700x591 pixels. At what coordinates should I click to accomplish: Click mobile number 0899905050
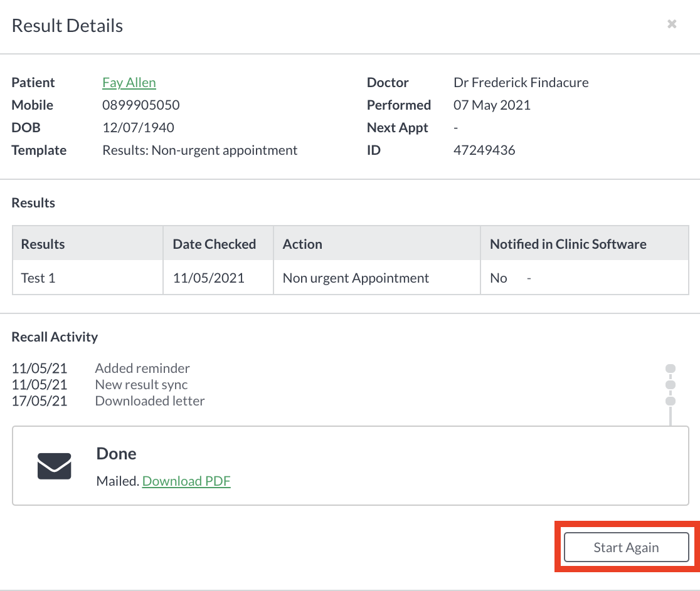pyautogui.click(x=141, y=105)
